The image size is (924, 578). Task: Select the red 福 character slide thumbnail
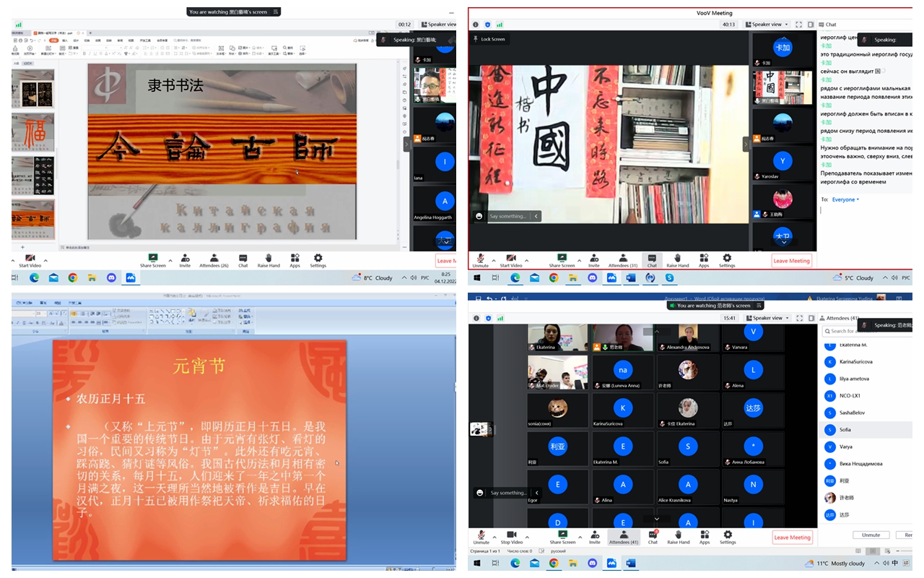[32, 131]
